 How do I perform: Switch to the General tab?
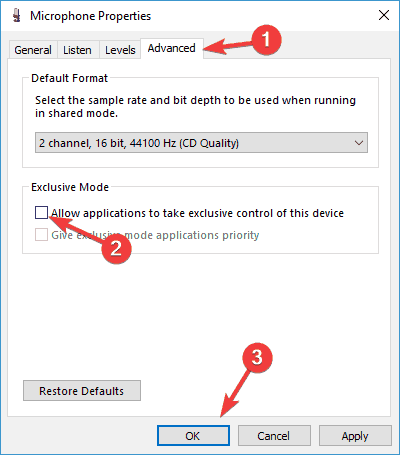(x=33, y=50)
